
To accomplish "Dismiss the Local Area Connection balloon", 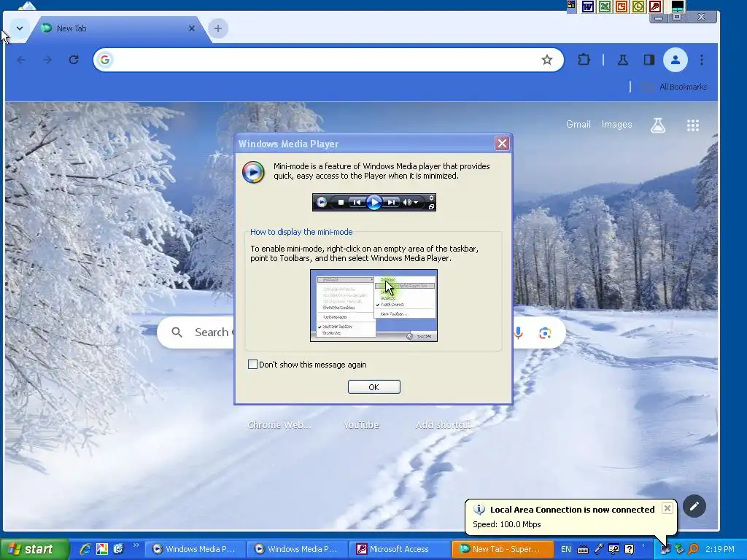I will click(667, 508).
